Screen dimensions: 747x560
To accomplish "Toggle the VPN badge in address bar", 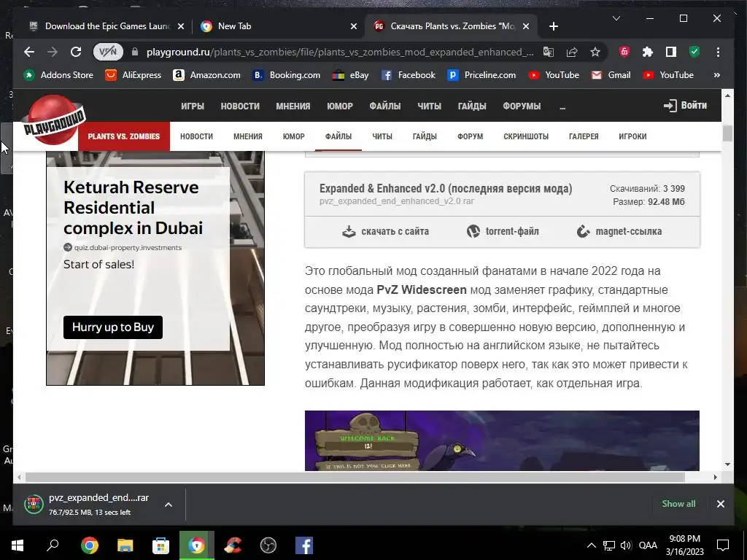I will [108, 52].
